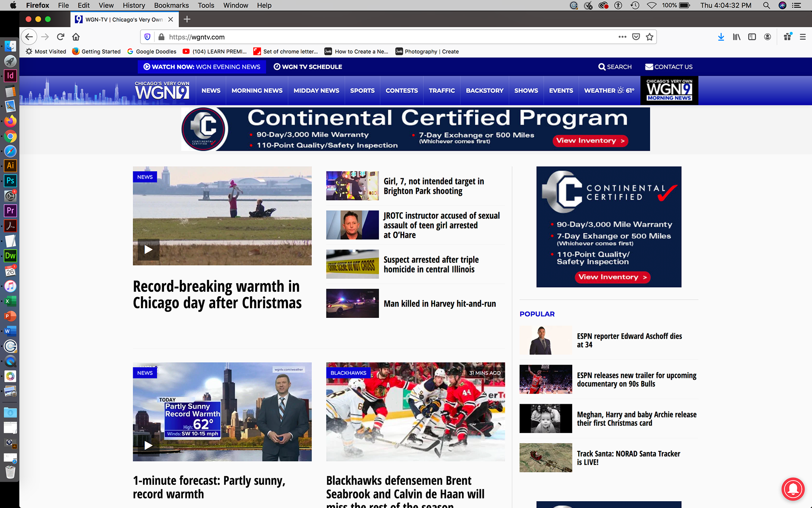Open TRAFFIC in the navigation bar
Viewport: 812px width, 508px height.
click(x=442, y=91)
